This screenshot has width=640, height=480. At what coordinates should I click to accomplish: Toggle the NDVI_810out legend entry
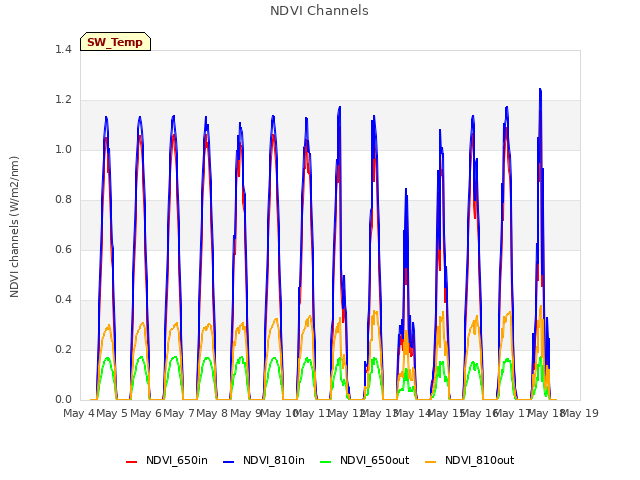(469, 461)
